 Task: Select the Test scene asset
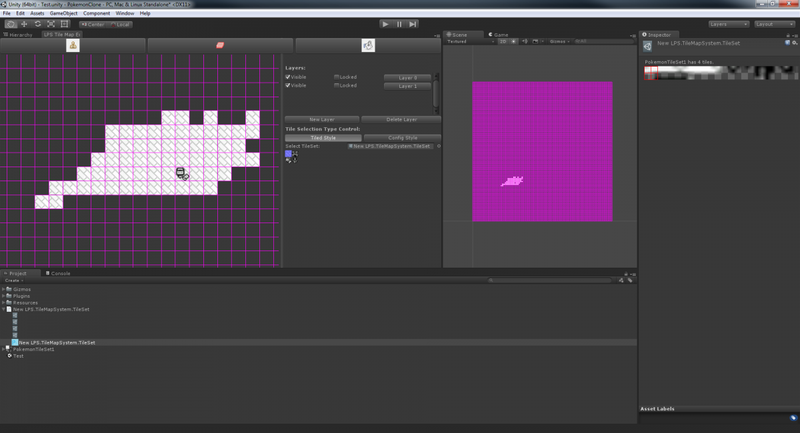pyautogui.click(x=18, y=356)
